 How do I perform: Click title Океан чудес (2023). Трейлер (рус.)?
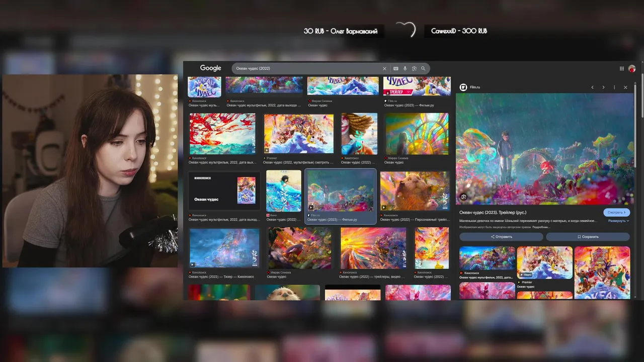[x=493, y=212]
